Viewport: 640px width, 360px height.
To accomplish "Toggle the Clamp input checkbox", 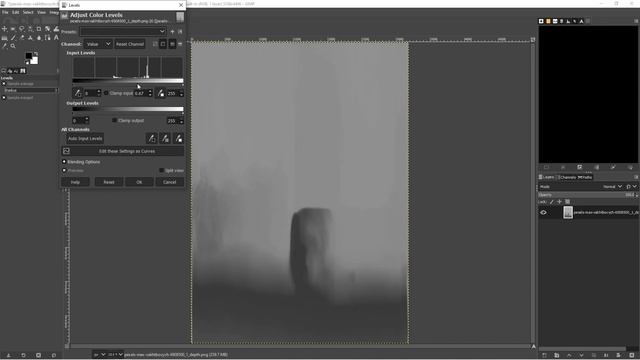I will click(x=106, y=93).
